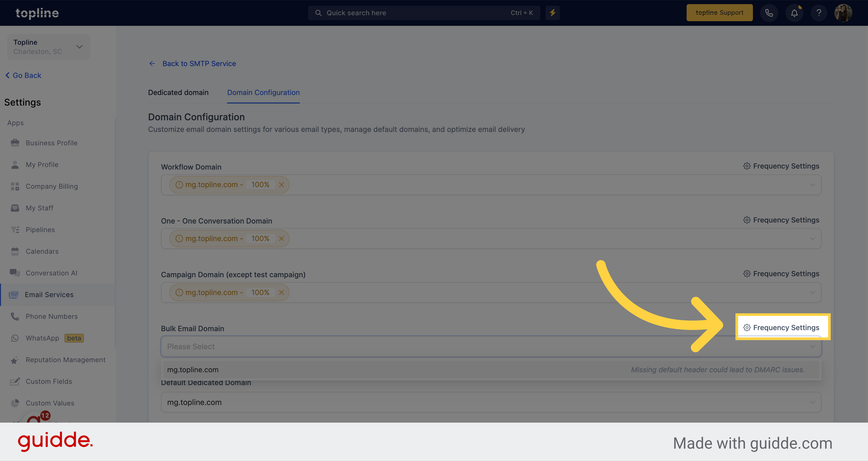
Task: Switch to the Domain Configuration tab
Action: (x=263, y=92)
